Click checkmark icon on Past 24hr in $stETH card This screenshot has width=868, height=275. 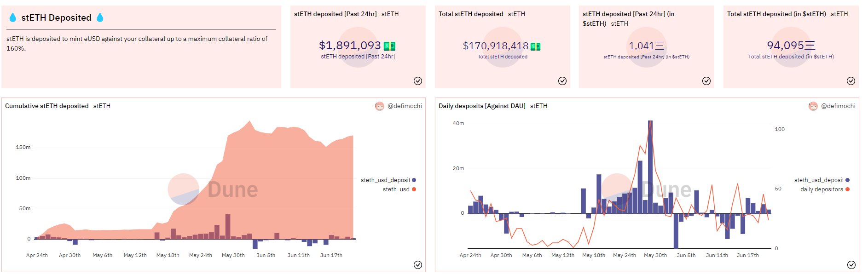tap(706, 81)
